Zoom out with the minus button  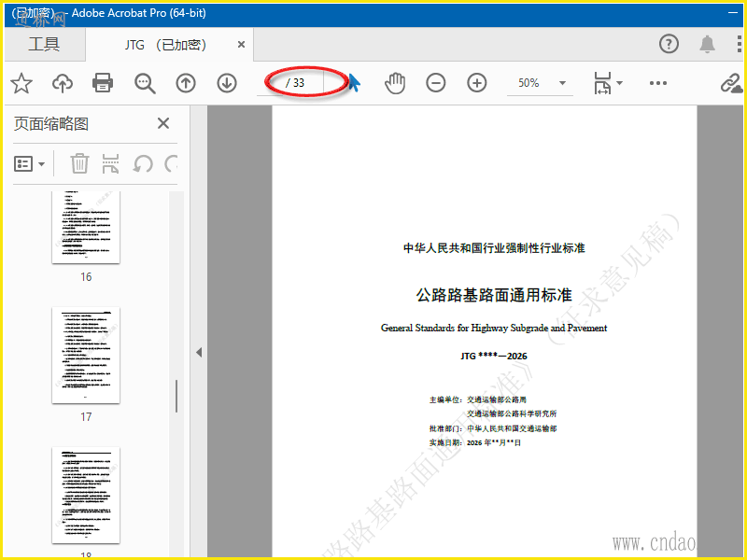435,83
